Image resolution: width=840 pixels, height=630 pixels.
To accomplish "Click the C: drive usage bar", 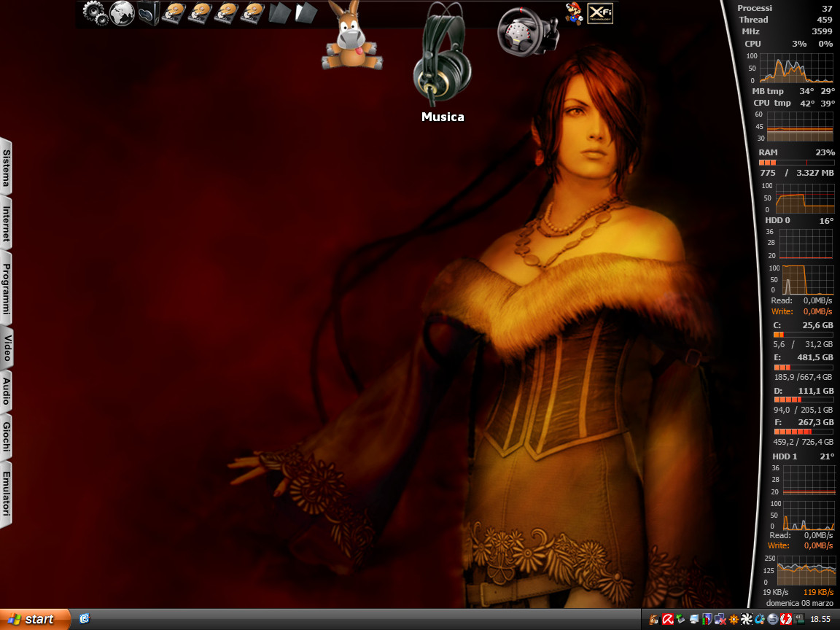I will click(803, 335).
